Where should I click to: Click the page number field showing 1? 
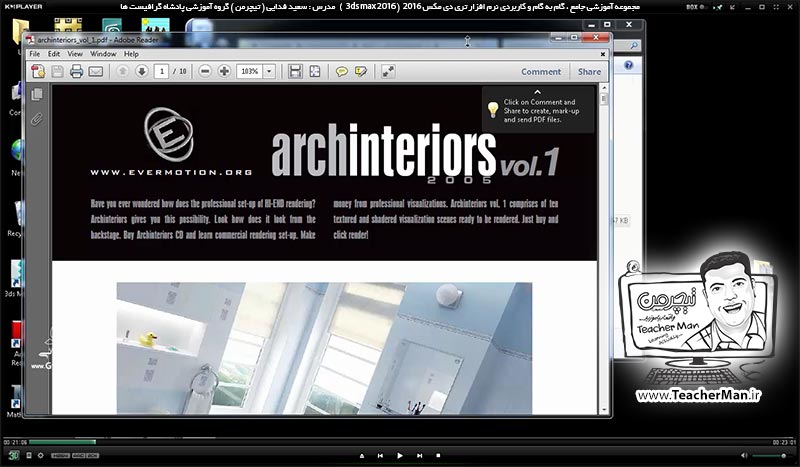pos(162,71)
